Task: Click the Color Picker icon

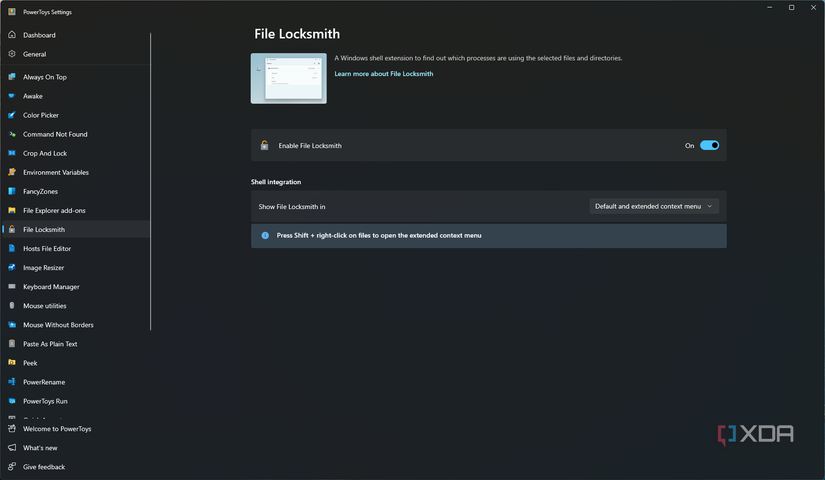Action: pos(12,115)
